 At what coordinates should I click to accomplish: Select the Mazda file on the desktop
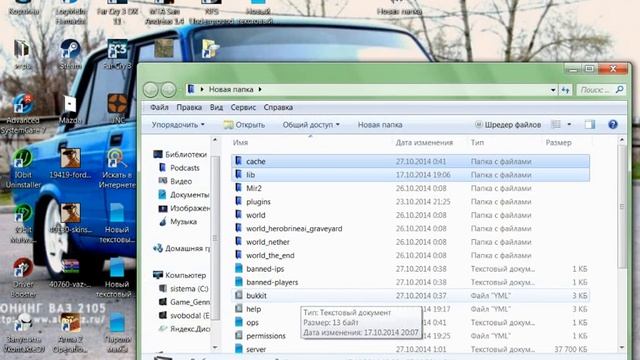pos(70,110)
